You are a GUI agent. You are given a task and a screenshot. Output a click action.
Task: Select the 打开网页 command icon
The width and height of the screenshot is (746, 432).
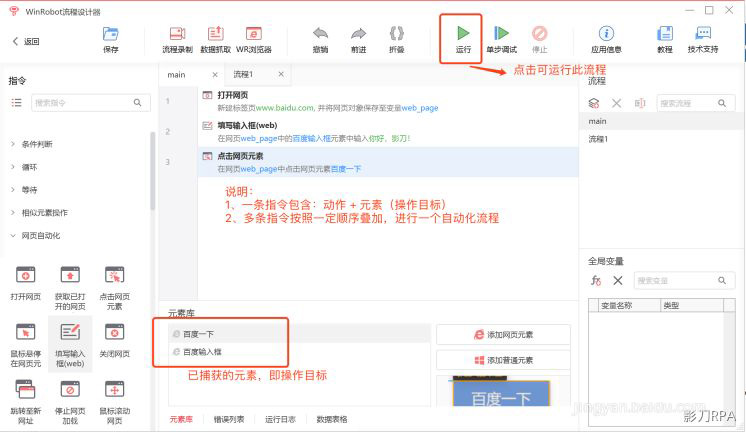26,275
